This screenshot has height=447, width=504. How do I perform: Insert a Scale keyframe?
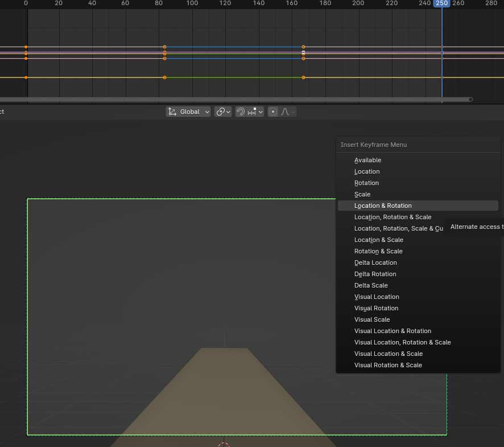pos(362,194)
